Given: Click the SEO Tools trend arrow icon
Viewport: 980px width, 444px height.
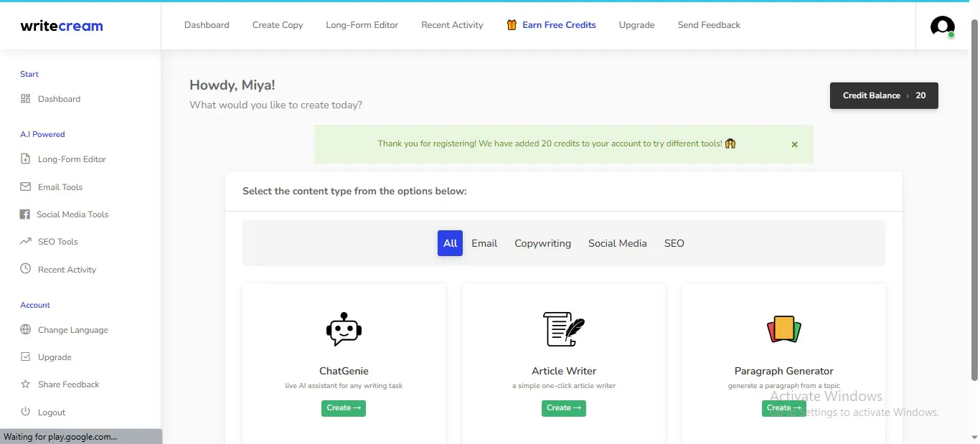Looking at the screenshot, I should click(26, 242).
